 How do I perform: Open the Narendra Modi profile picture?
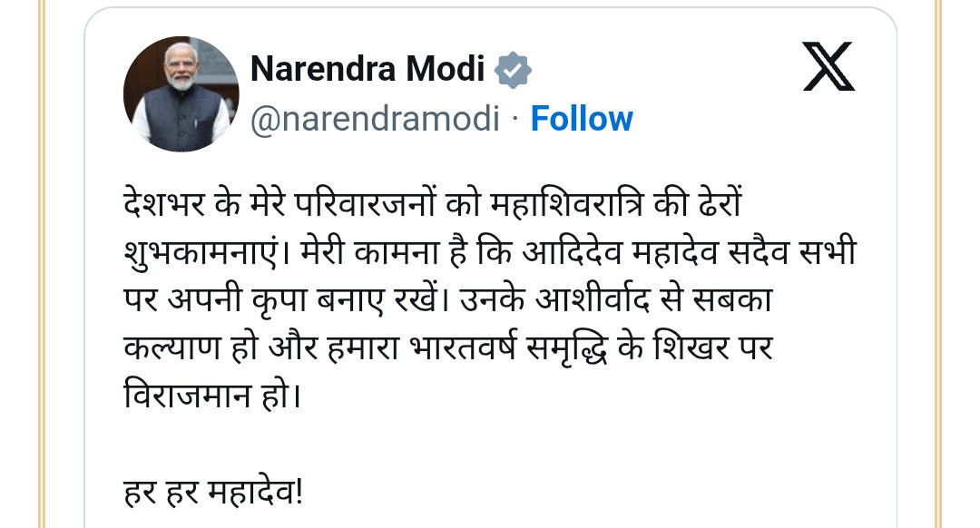click(x=181, y=94)
